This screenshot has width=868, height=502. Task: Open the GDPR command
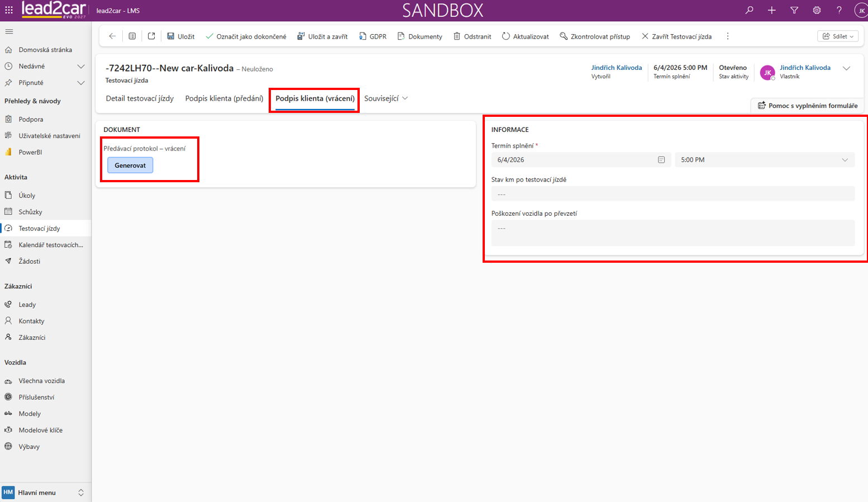[x=373, y=36]
